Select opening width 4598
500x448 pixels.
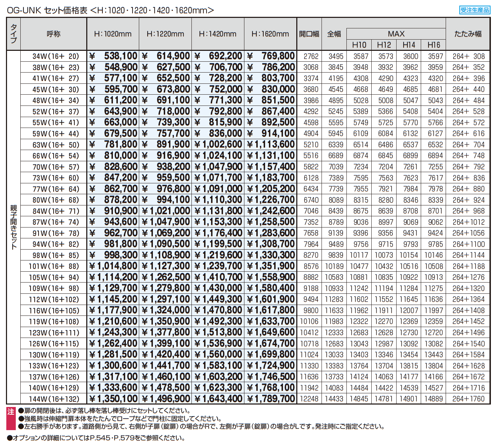(x=311, y=123)
